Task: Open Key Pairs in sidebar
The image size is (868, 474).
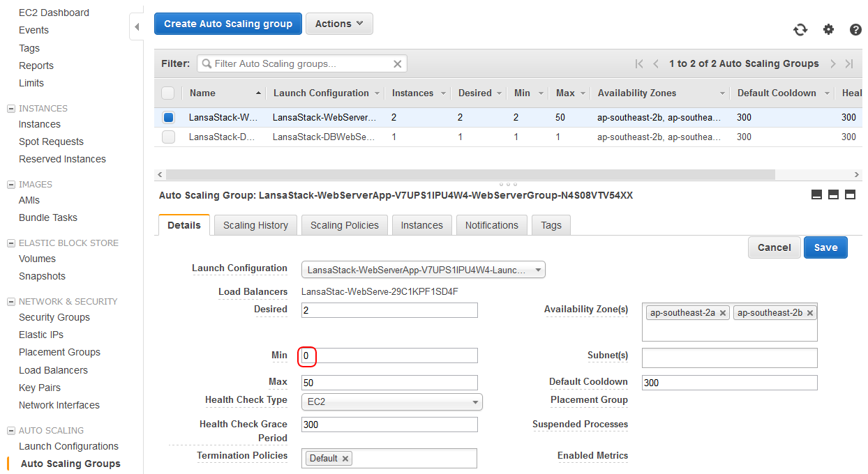Action: pyautogui.click(x=40, y=388)
